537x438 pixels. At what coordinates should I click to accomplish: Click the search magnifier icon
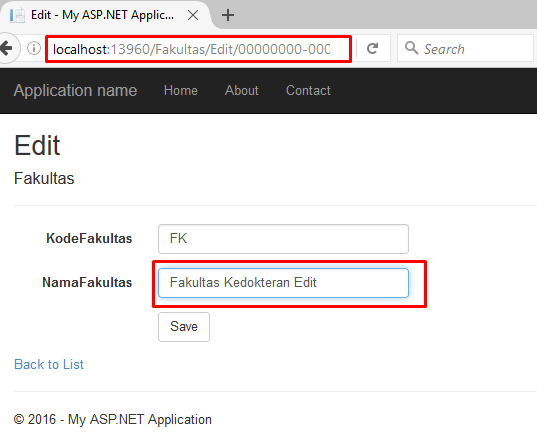pos(411,48)
